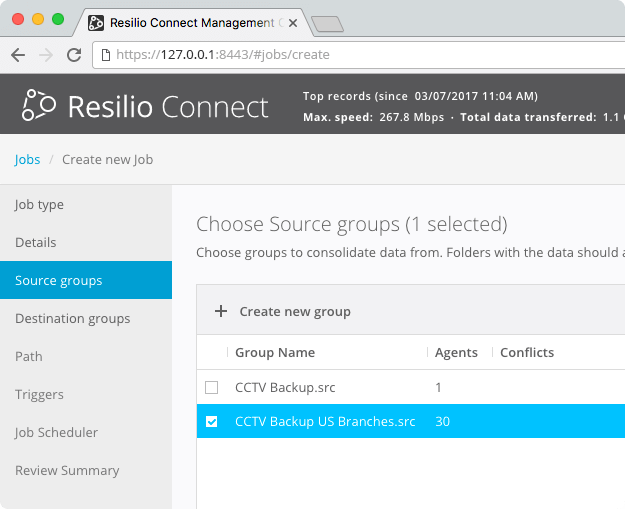Click the browser back arrow
The image size is (625, 509).
(18, 55)
